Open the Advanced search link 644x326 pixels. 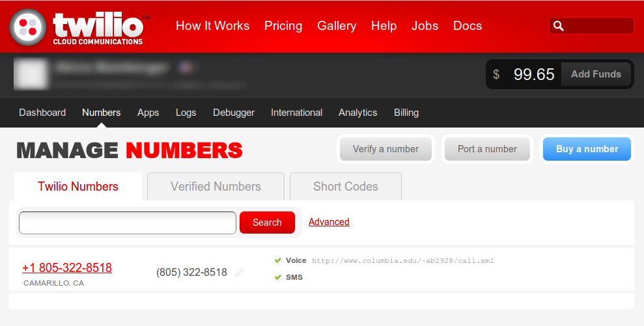[329, 222]
